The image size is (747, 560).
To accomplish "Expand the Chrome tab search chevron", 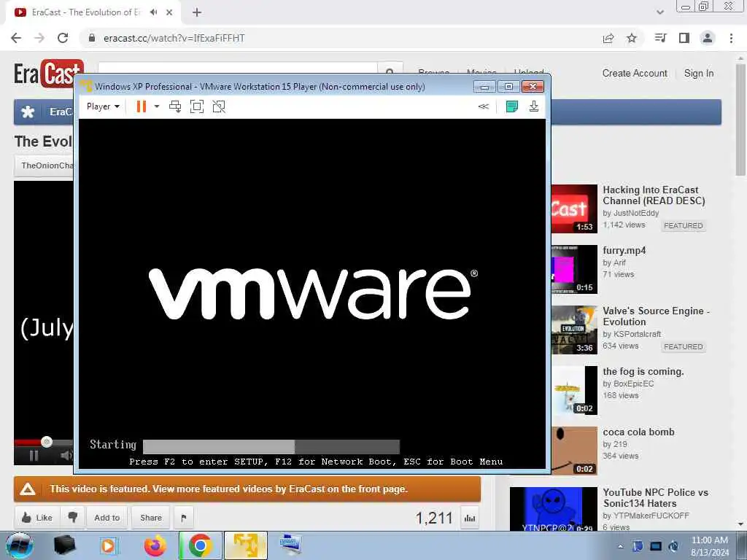I will click(x=660, y=12).
